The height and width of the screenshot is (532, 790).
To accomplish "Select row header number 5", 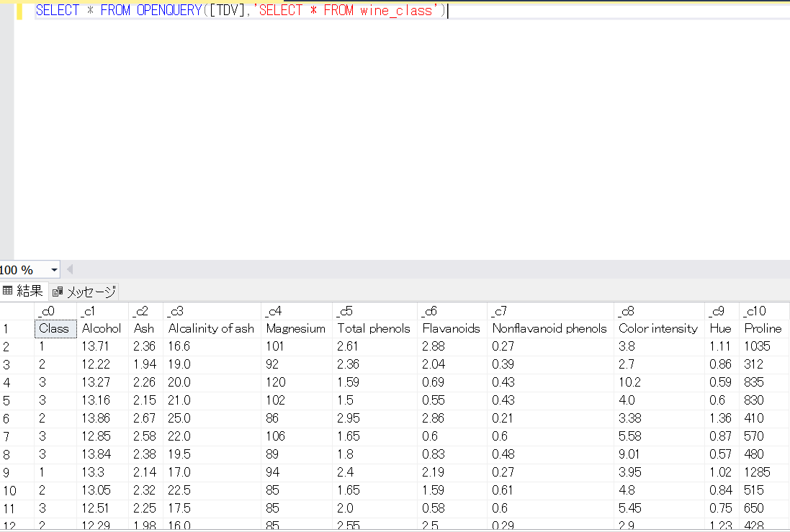I will click(17, 400).
